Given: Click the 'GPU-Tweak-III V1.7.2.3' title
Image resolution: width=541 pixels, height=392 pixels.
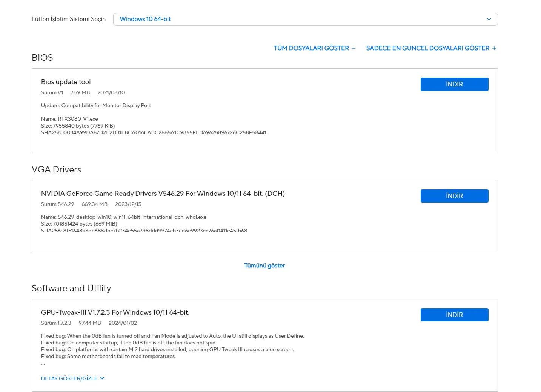Looking at the screenshot, I should click(115, 312).
